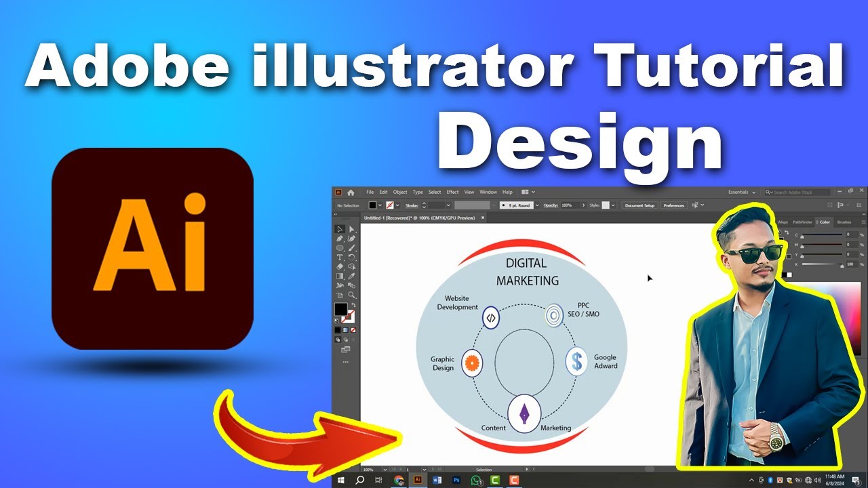The height and width of the screenshot is (488, 868).
Task: Select the Shape Builder tool
Action: click(x=352, y=266)
